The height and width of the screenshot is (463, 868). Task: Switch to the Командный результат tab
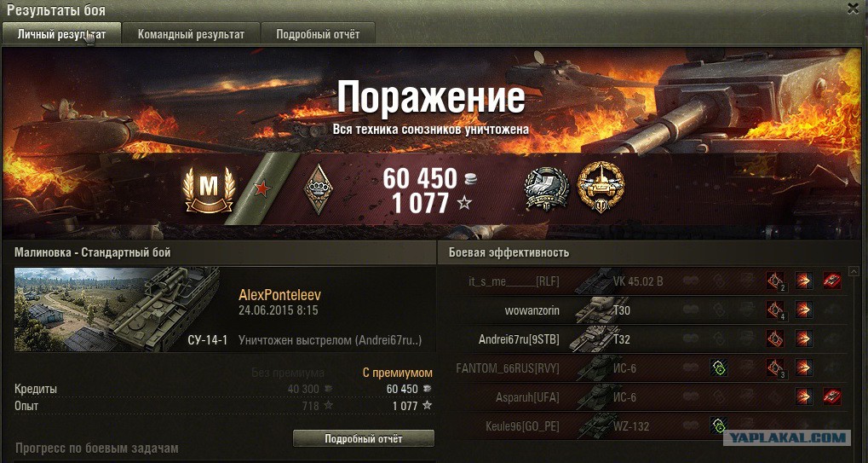(x=191, y=34)
